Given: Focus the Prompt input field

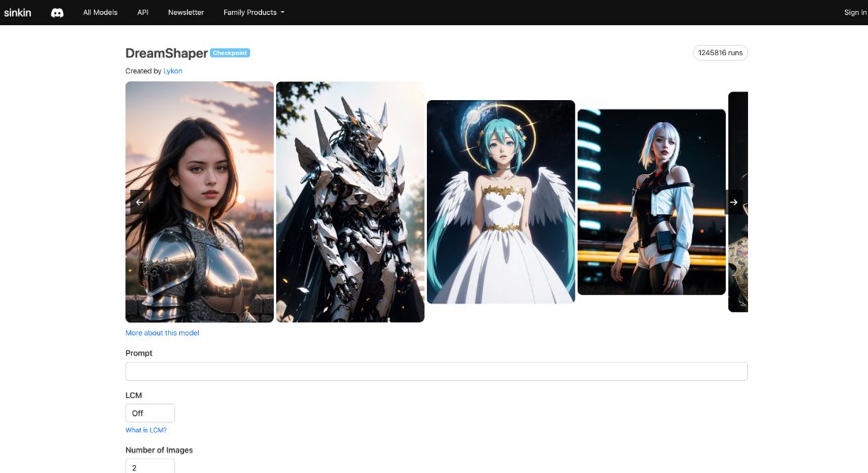Looking at the screenshot, I should pyautogui.click(x=437, y=371).
